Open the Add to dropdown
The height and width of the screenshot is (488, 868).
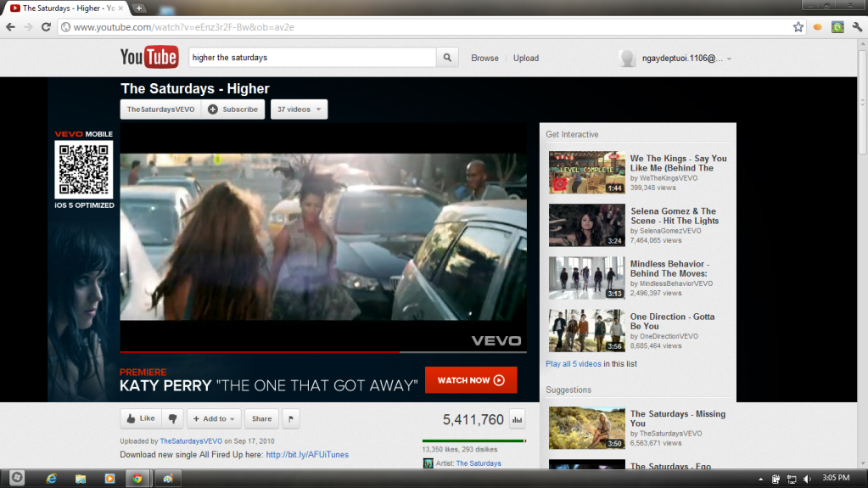click(x=214, y=418)
